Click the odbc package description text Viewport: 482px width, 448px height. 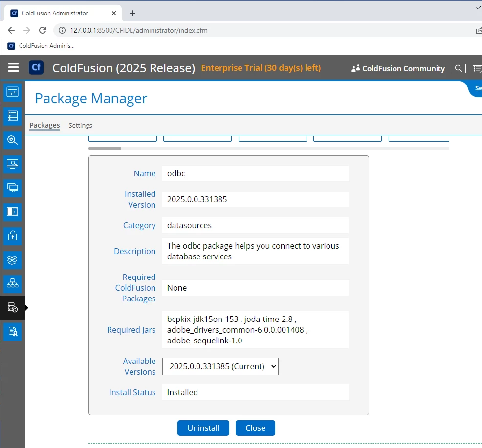(256, 251)
